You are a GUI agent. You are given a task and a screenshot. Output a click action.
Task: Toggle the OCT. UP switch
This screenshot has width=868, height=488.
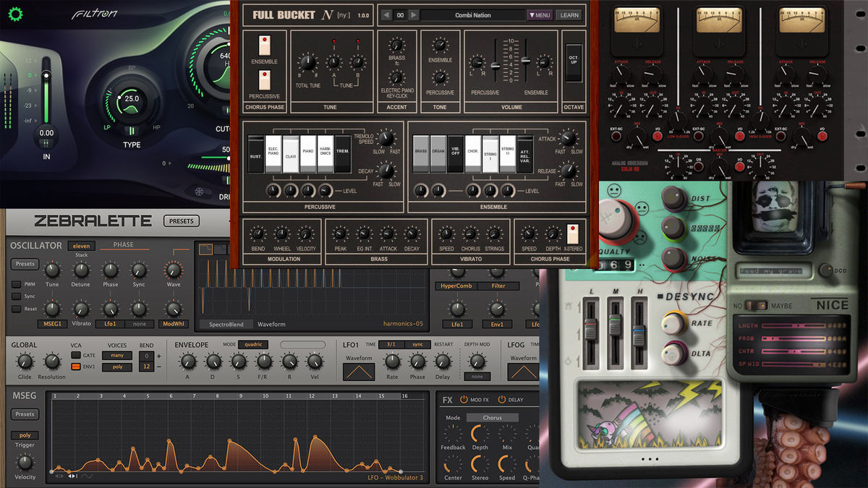coord(574,61)
